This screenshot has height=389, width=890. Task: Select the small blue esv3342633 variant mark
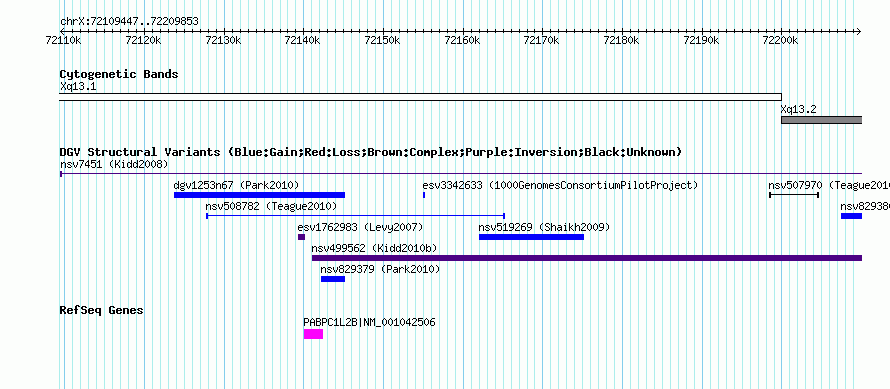424,195
